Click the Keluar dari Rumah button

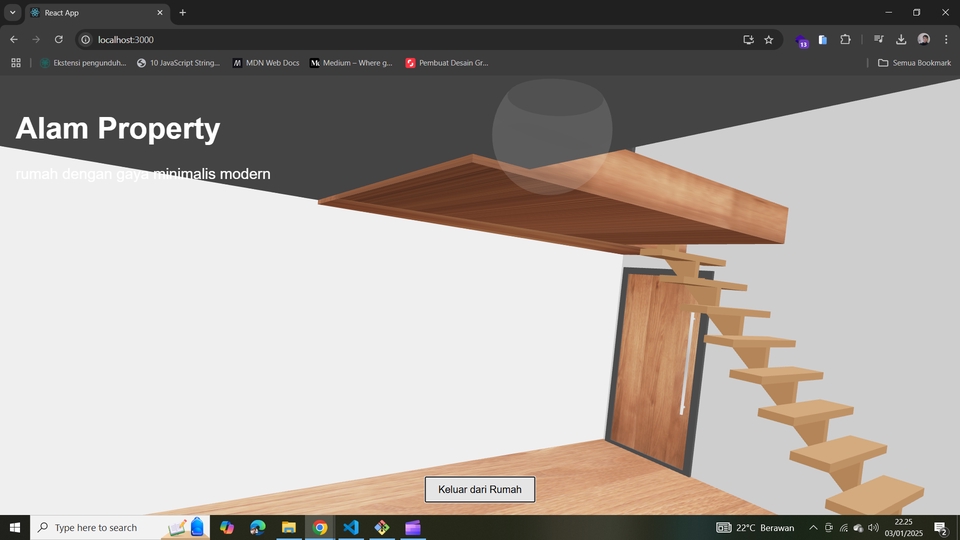pyautogui.click(x=479, y=489)
